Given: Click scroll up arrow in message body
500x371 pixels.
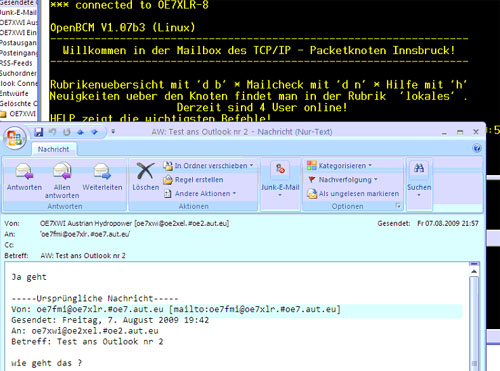Looking at the screenshot, I should pyautogui.click(x=474, y=272).
